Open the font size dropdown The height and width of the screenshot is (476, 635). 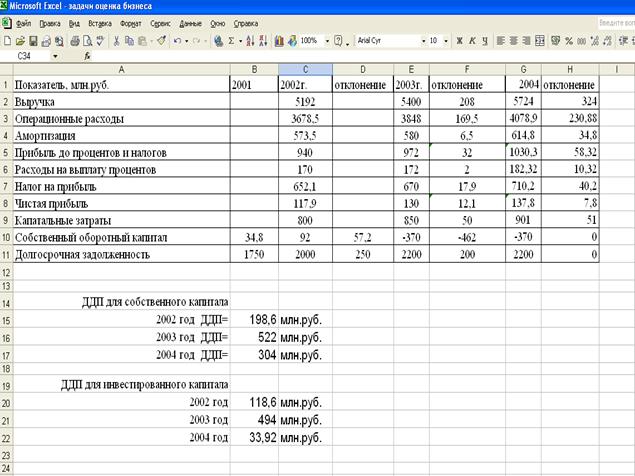pyautogui.click(x=446, y=41)
